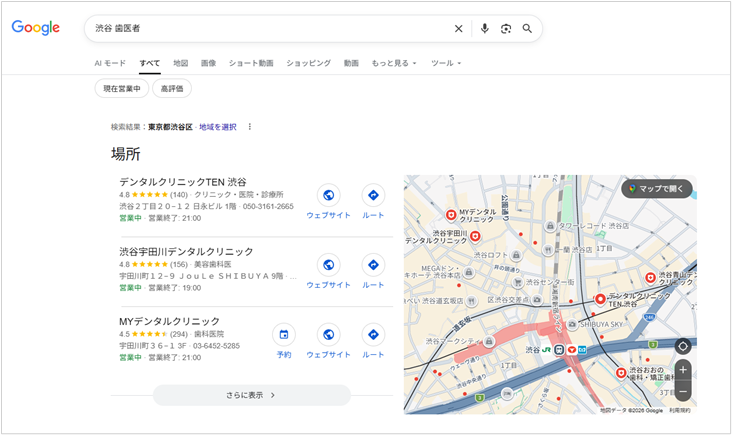Image resolution: width=732 pixels, height=435 pixels.
Task: Open the 画像 tab
Action: point(208,63)
